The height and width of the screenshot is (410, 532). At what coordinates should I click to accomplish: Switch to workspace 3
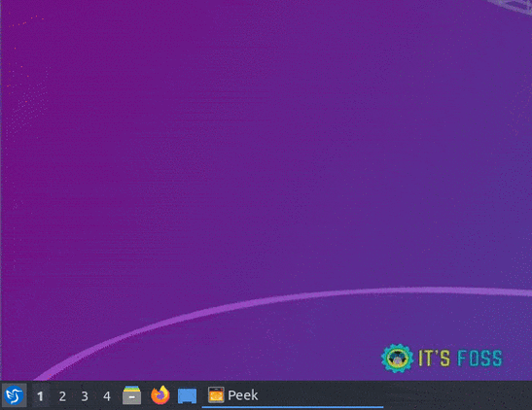[85, 395]
